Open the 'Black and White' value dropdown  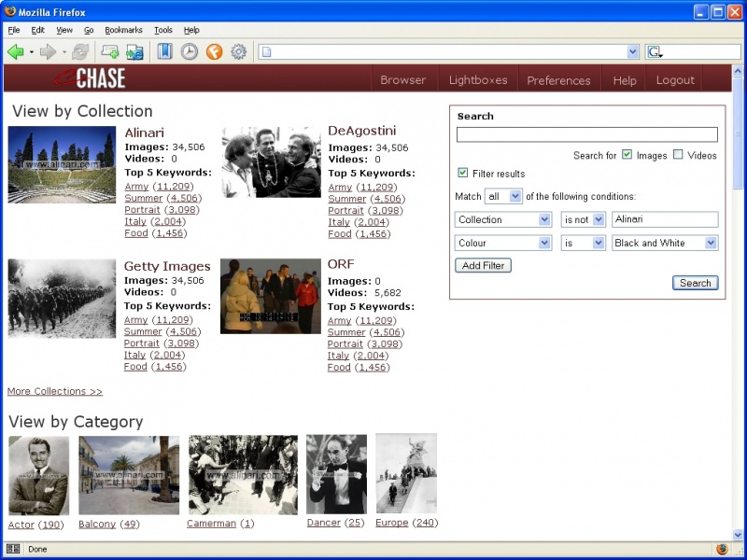point(664,243)
